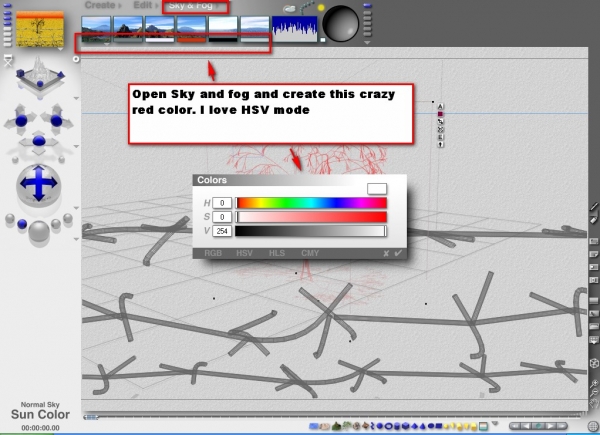Screen dimensions: 600x435
Task: Switch Colors dialog to RGB mode
Action: 213,253
